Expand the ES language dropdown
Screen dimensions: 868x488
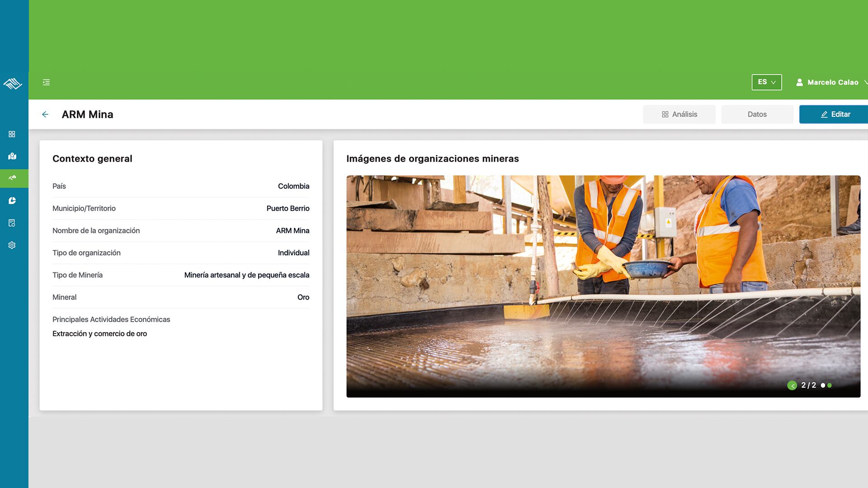pyautogui.click(x=766, y=82)
